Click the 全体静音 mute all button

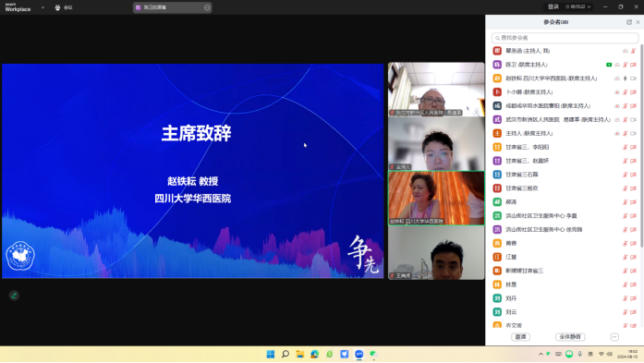[x=570, y=337]
